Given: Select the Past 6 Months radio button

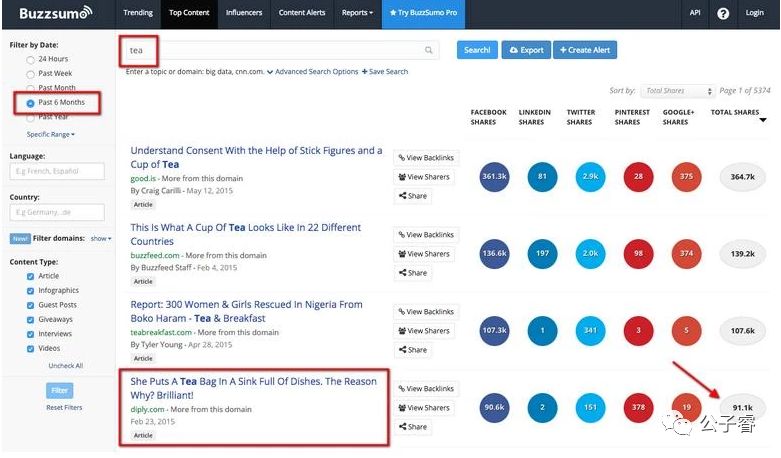Looking at the screenshot, I should pos(30,103).
